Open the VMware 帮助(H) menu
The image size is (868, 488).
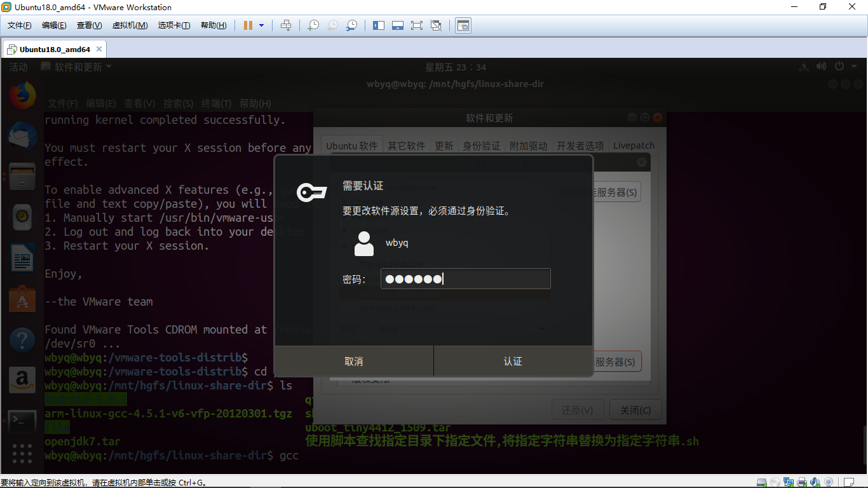(x=214, y=25)
